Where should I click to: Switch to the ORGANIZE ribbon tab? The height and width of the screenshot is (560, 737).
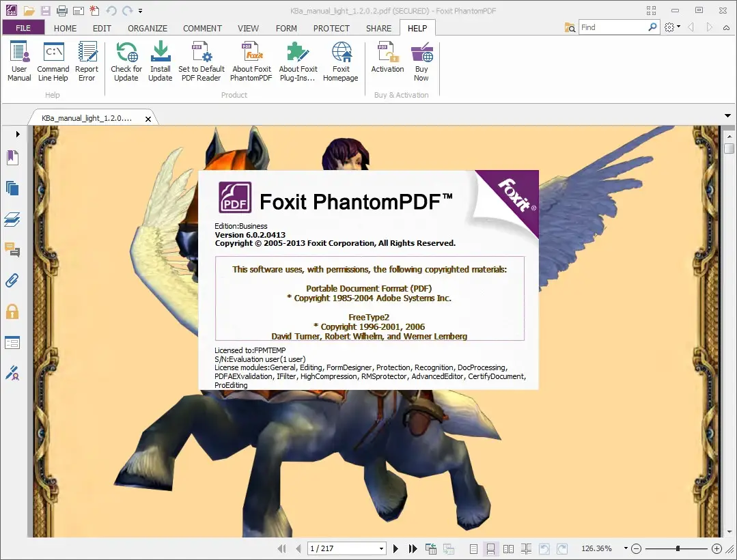pos(148,28)
